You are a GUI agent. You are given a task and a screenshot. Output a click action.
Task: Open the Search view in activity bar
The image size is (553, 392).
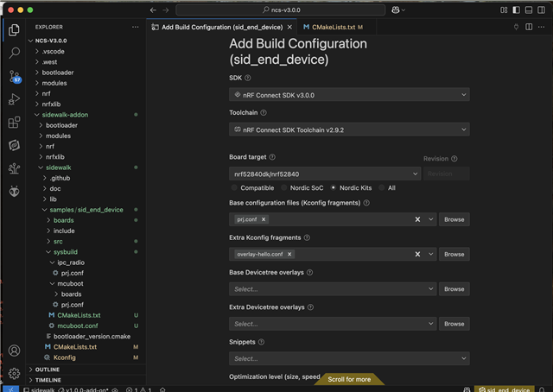point(14,53)
